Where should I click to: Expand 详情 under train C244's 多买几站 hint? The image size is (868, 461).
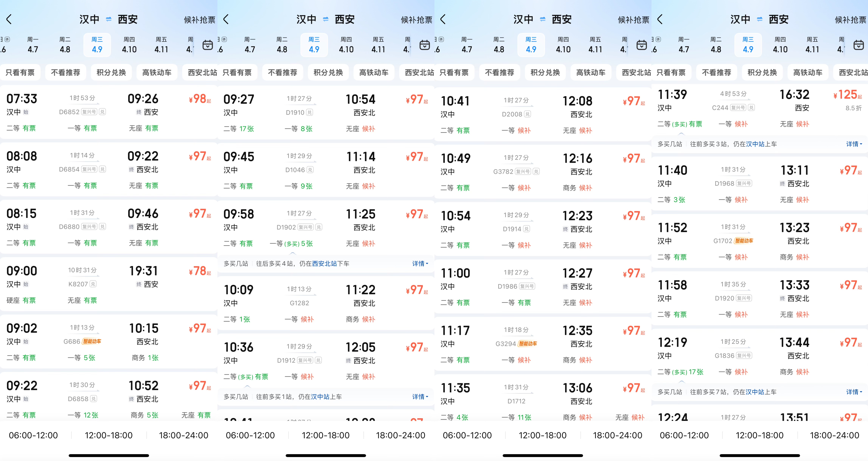pos(854,144)
